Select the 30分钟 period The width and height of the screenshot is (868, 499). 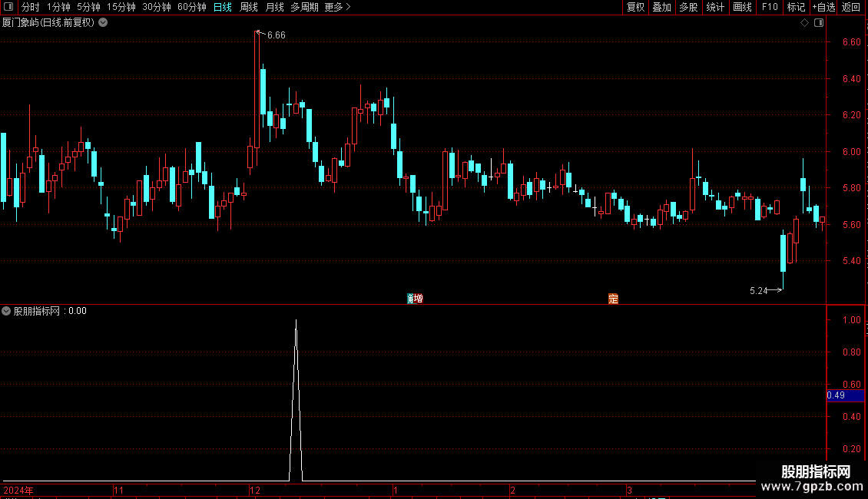point(157,7)
